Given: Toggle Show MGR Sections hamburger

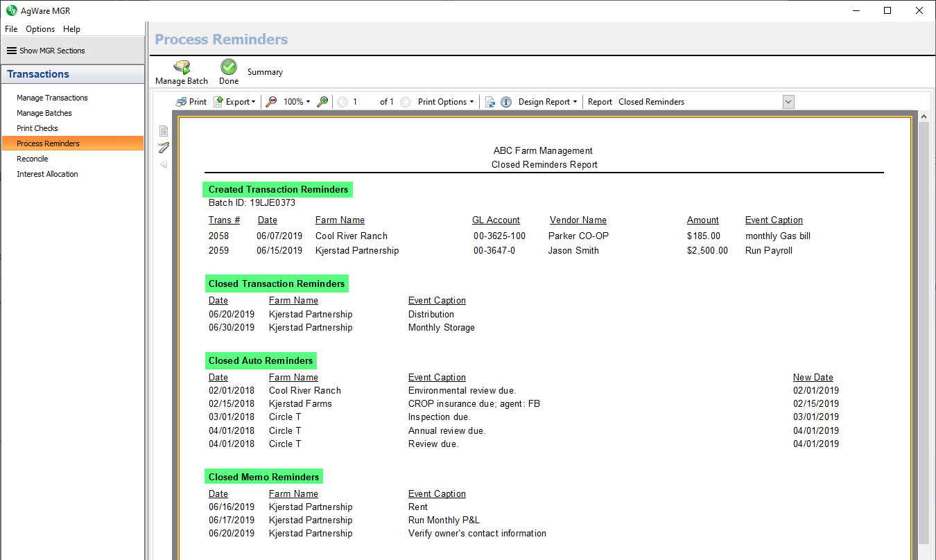Looking at the screenshot, I should 12,51.
